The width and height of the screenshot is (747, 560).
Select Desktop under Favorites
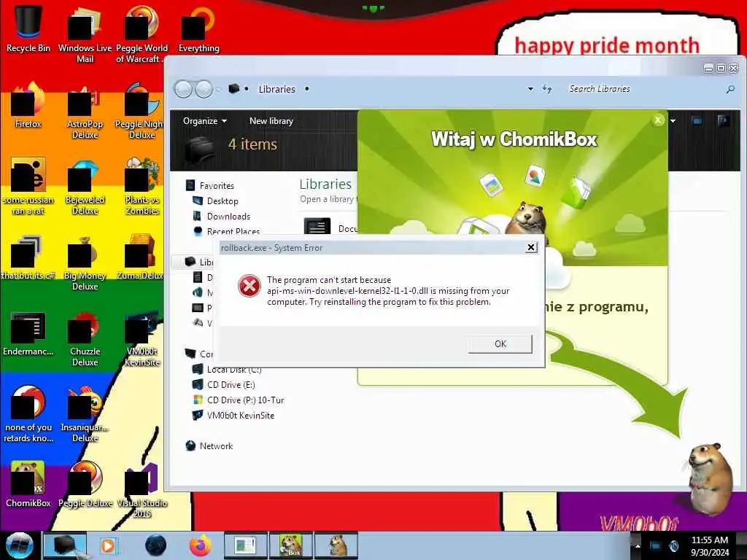(222, 201)
